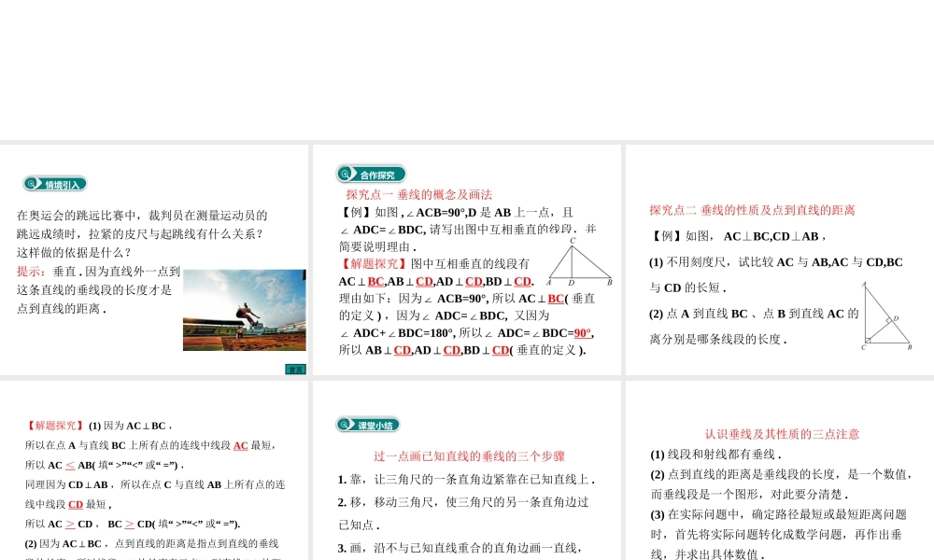Click 【例】如图, AC⊥BC,CD⊥AB
The height and width of the screenshot is (560, 934).
[739, 236]
